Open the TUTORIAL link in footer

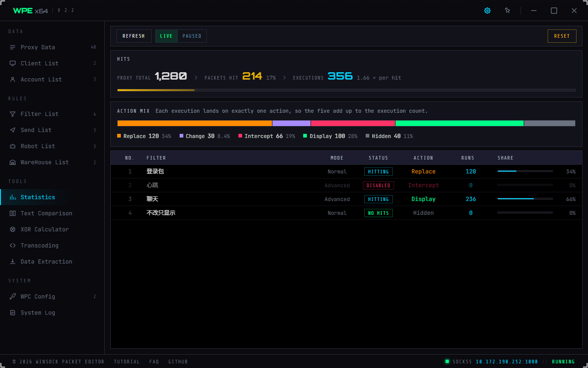127,362
